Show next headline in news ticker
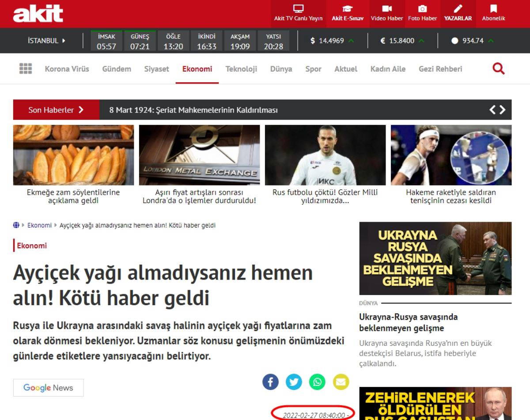 [x=502, y=110]
